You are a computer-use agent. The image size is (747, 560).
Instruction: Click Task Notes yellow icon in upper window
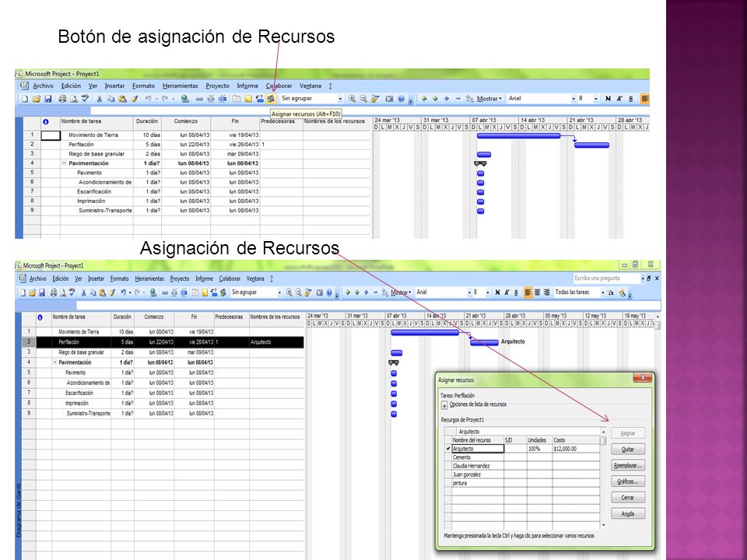pyautogui.click(x=248, y=99)
